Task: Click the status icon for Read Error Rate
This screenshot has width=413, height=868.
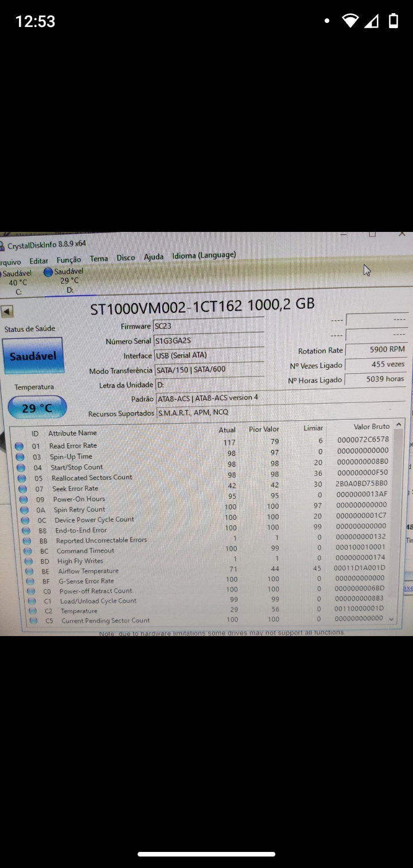Action: [19, 446]
